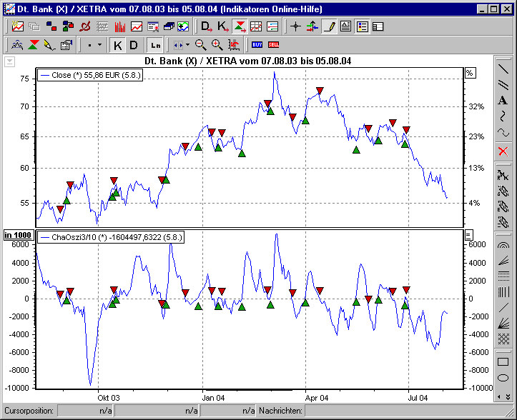Toggle the D chart mode button

[x=133, y=45]
